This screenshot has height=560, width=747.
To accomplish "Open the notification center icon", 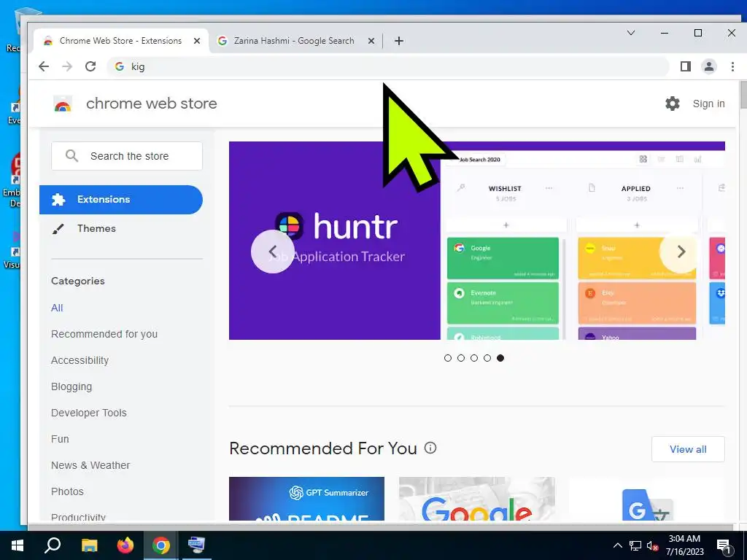I will tap(723, 546).
